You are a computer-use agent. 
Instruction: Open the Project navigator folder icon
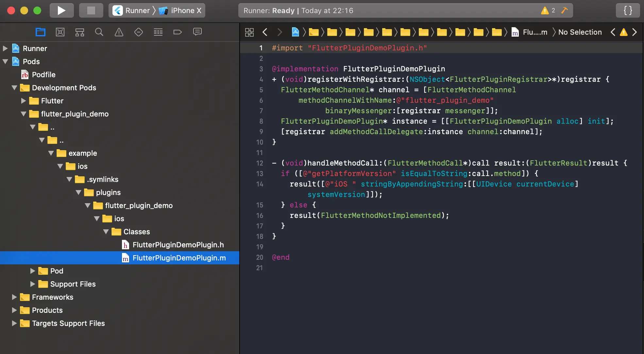click(41, 32)
